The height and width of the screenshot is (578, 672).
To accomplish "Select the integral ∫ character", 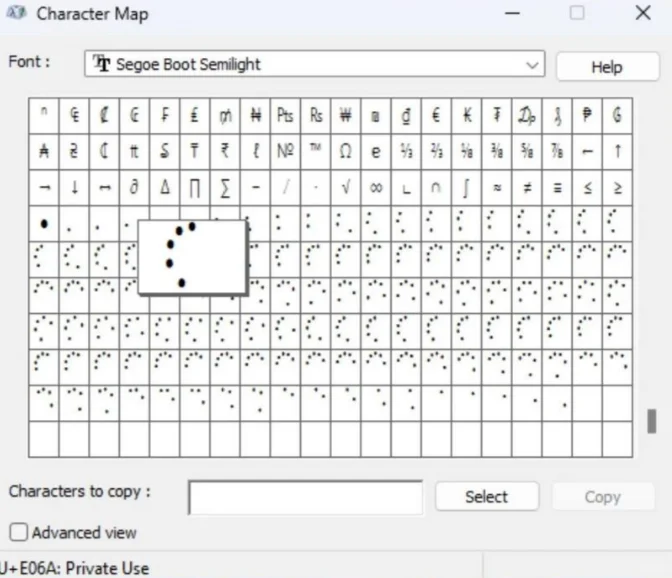I will [466, 188].
